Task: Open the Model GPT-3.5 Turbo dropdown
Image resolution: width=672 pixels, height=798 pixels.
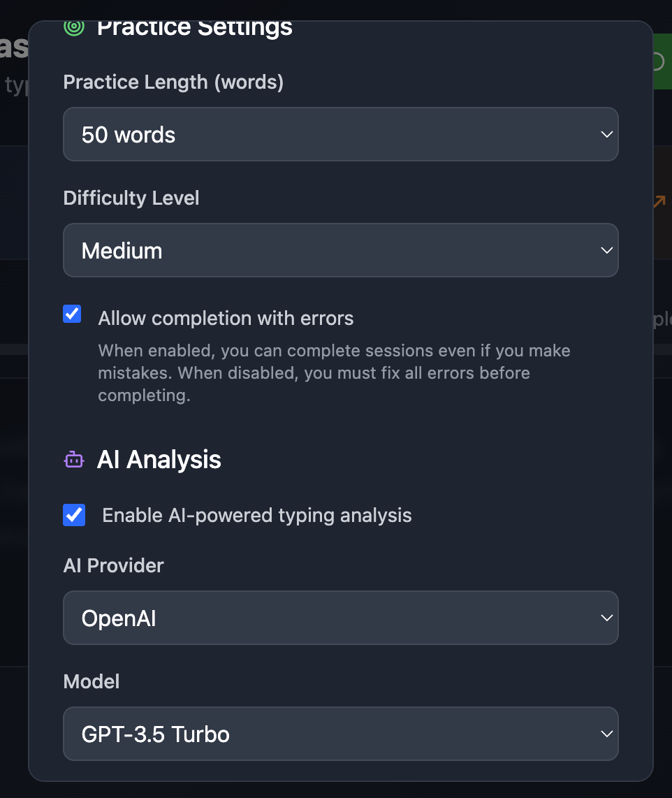Action: tap(341, 734)
